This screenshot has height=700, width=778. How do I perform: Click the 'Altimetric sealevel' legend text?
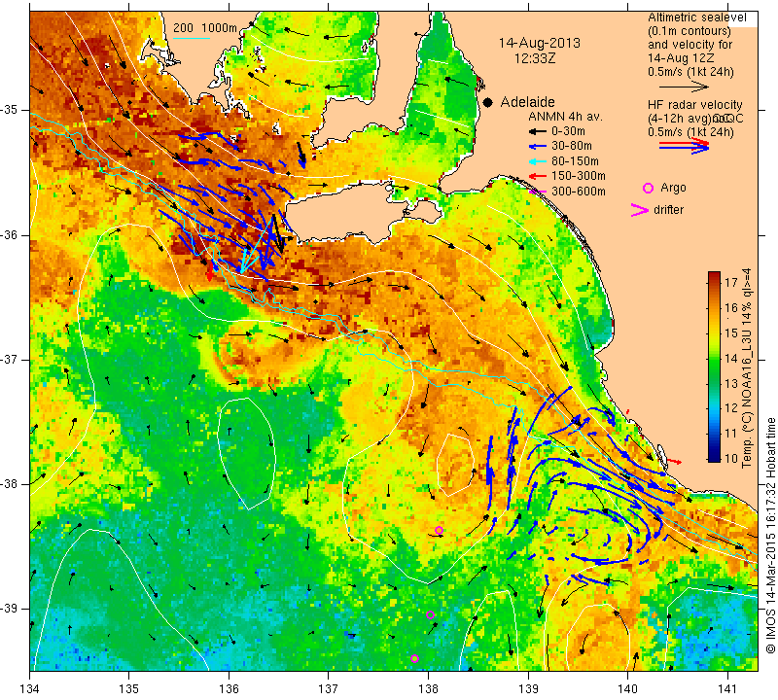click(x=697, y=17)
